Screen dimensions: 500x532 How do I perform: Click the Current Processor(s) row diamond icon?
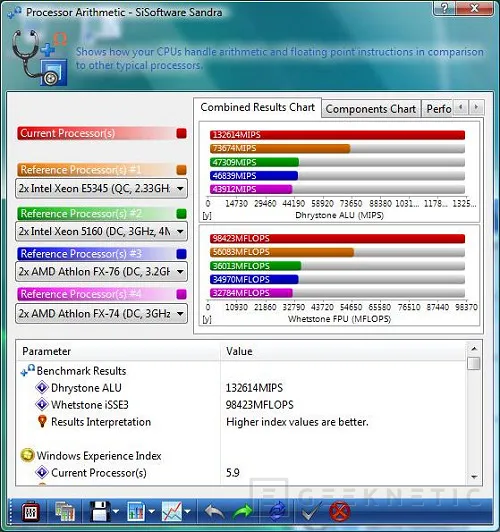[x=42, y=472]
